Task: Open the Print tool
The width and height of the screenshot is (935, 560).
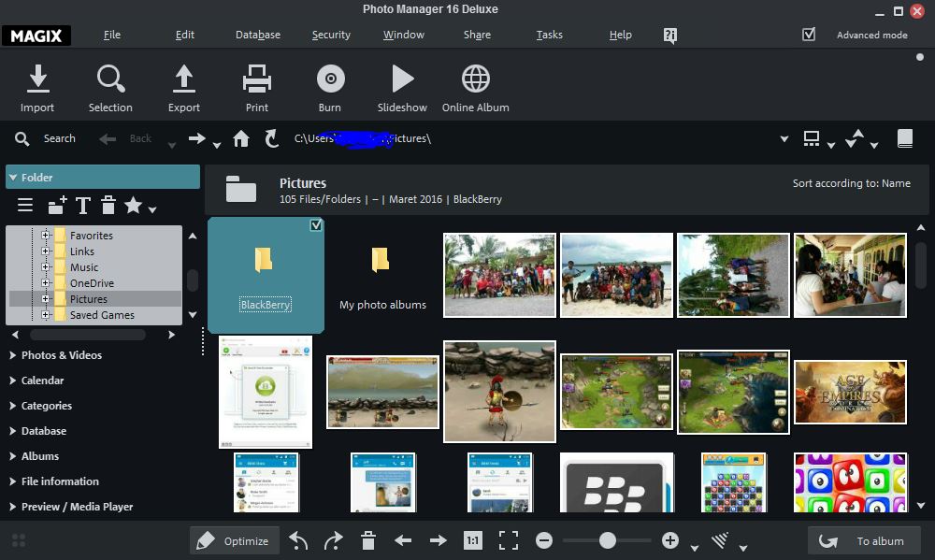Action: coord(257,79)
